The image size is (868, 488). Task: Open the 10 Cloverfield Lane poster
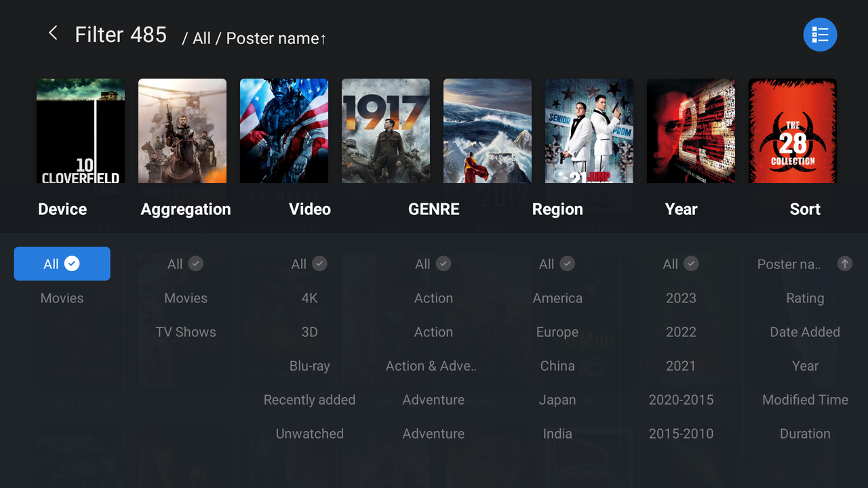81,131
